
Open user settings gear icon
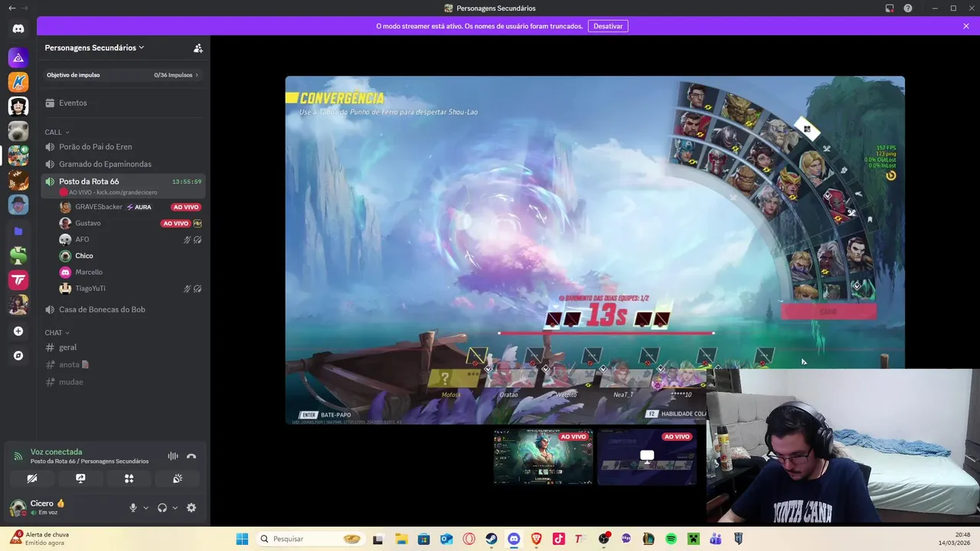coord(191,507)
